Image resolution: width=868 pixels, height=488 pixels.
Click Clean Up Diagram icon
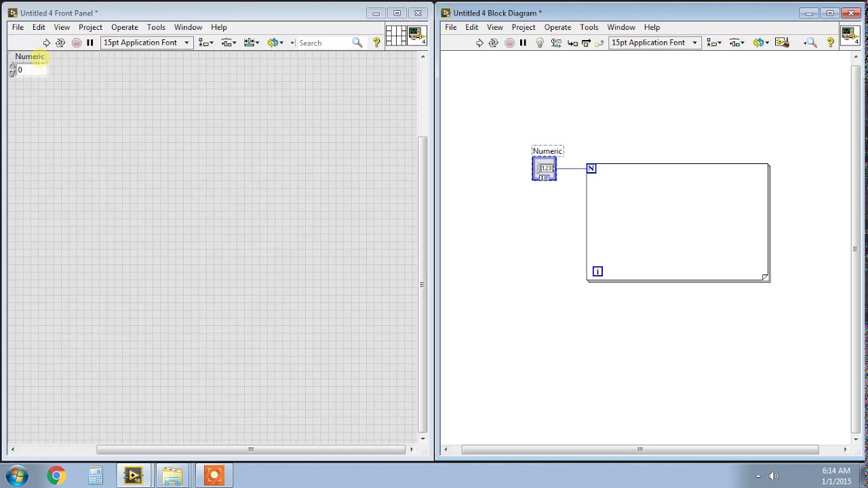tap(782, 43)
